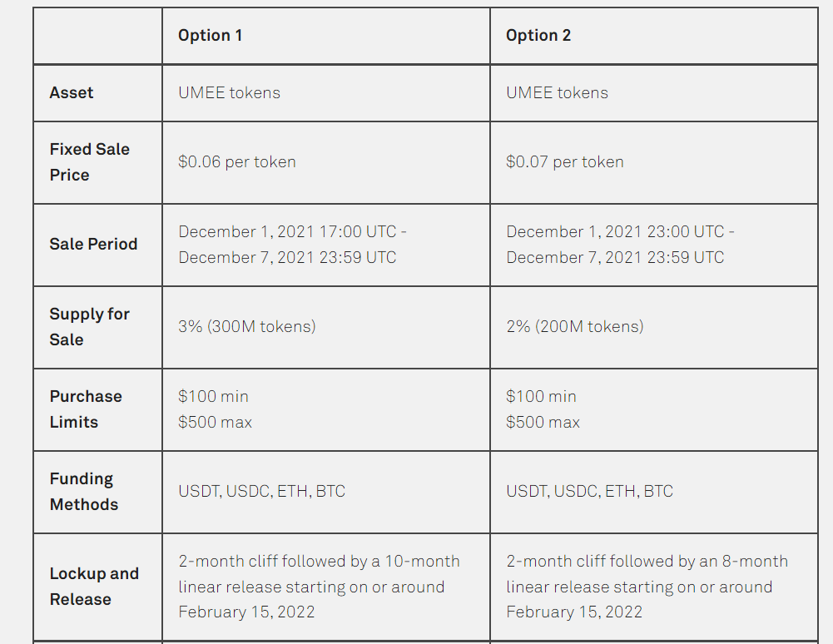Click the Option 2 column header
833x644 pixels.
click(538, 36)
